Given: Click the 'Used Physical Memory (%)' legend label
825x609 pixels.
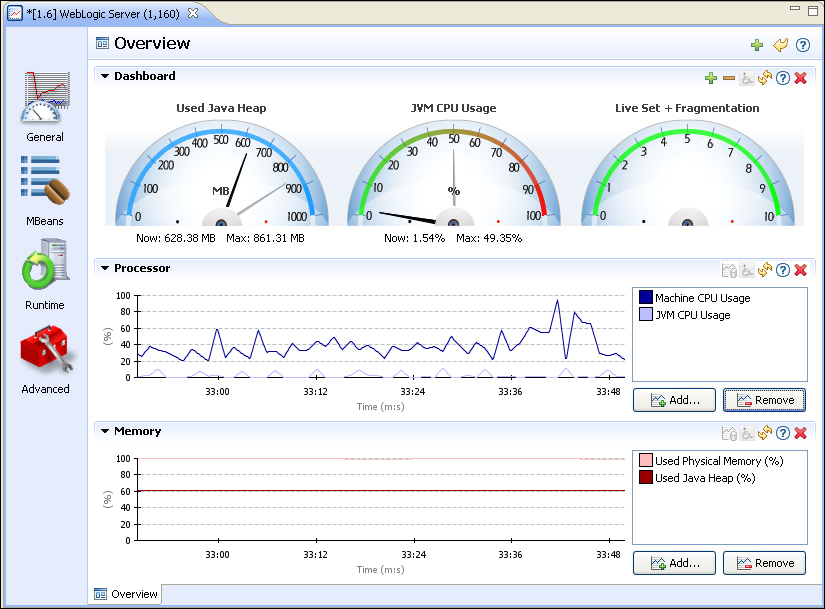Looking at the screenshot, I should pyautogui.click(x=719, y=461).
